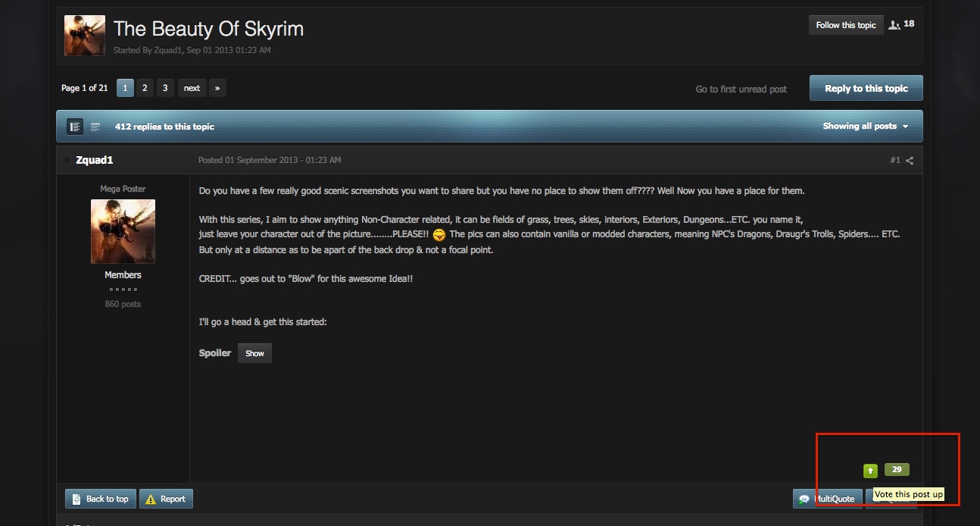Jump to last page double-arrow button

pos(217,88)
